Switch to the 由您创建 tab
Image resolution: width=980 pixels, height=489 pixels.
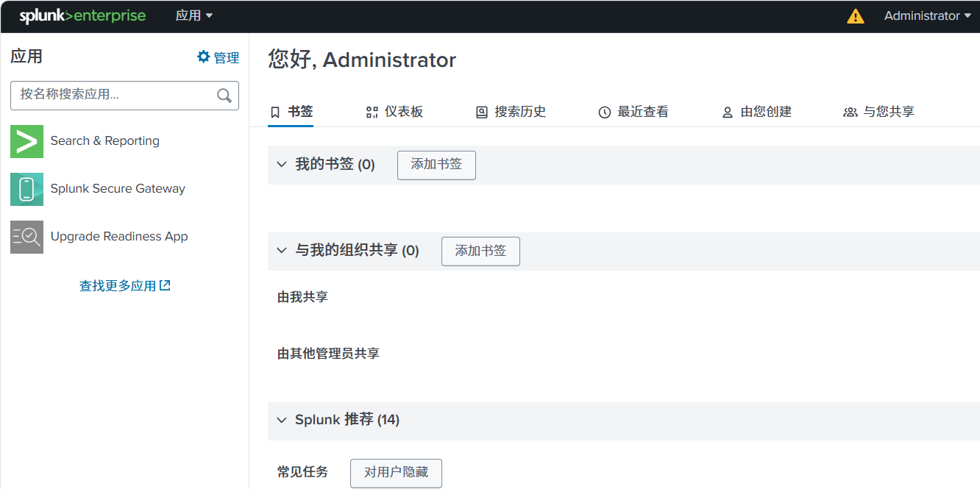(757, 112)
